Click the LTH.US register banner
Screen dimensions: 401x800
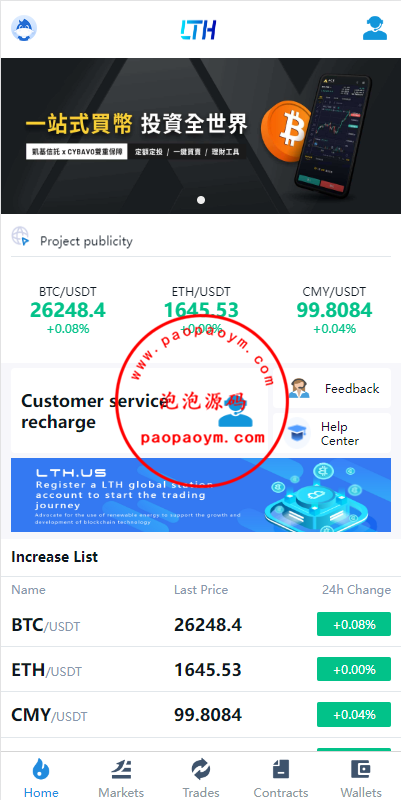(x=201, y=495)
